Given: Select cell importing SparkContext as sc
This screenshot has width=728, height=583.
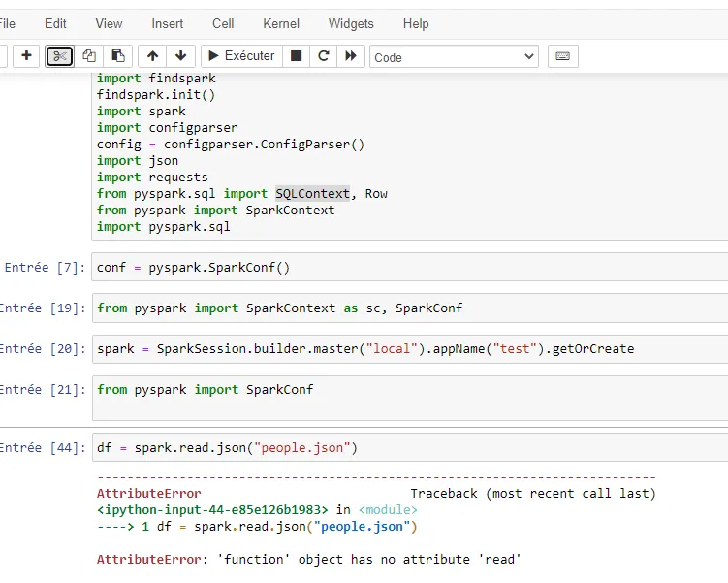Looking at the screenshot, I should [409, 308].
